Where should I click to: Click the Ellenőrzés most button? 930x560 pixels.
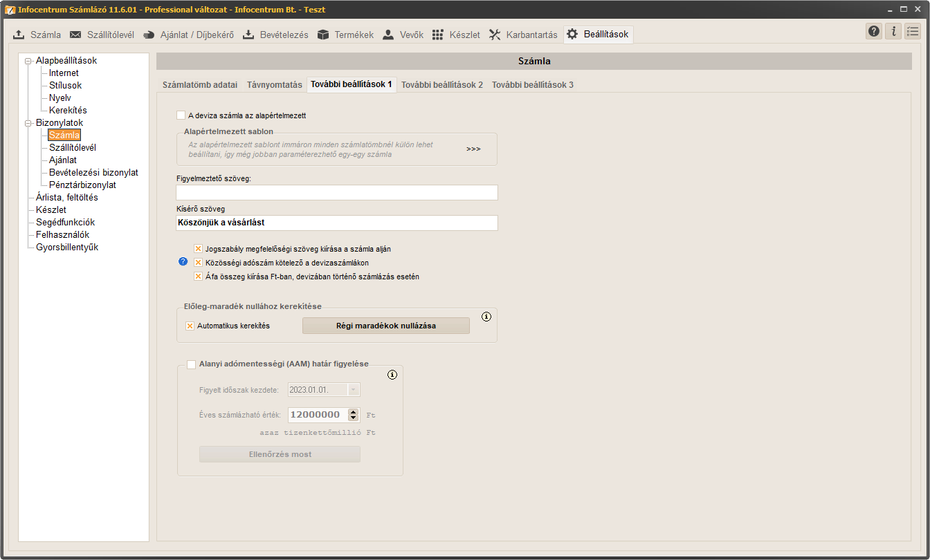pyautogui.click(x=280, y=454)
